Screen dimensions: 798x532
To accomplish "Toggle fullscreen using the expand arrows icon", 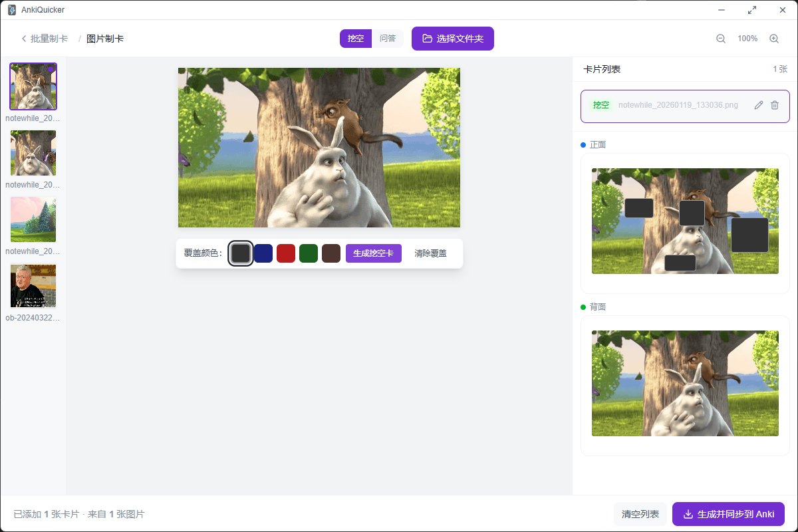I will point(752,10).
